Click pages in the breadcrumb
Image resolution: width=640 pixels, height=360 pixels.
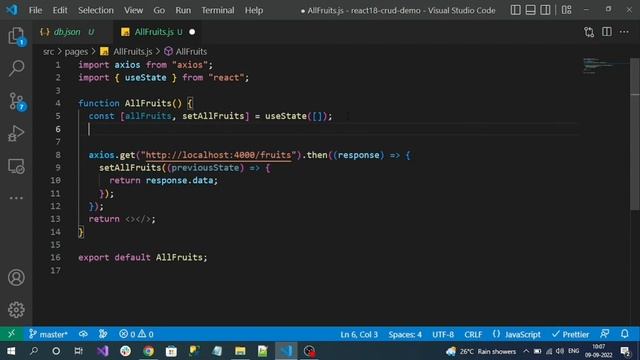tap(76, 51)
